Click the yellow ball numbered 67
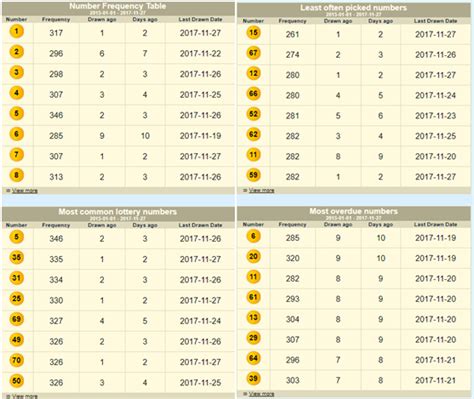The image size is (474, 399). [x=253, y=53]
